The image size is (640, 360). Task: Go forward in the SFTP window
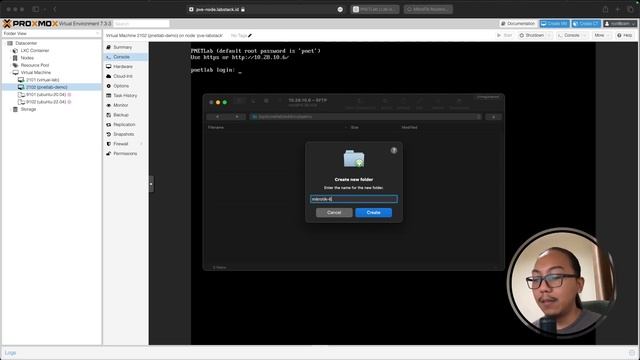coord(237,117)
